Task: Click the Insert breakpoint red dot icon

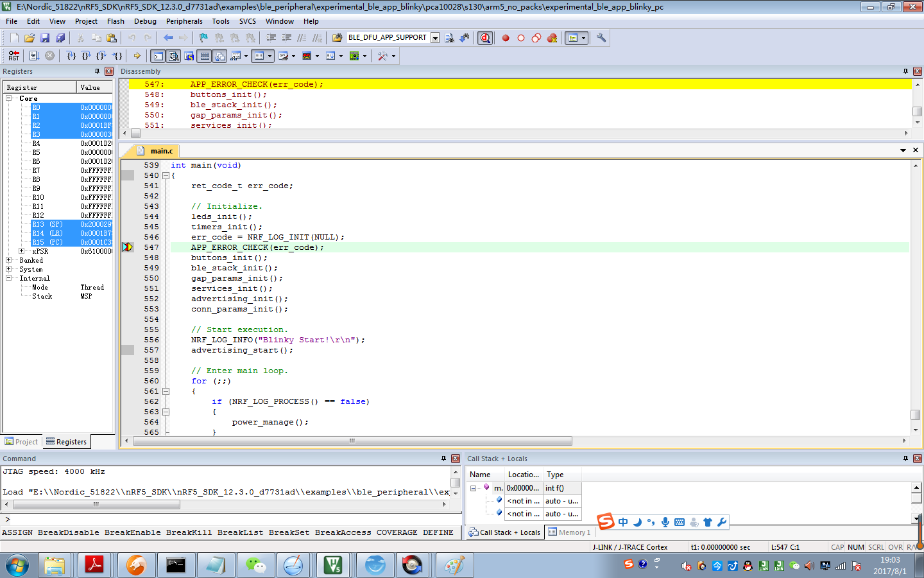Action: 506,38
